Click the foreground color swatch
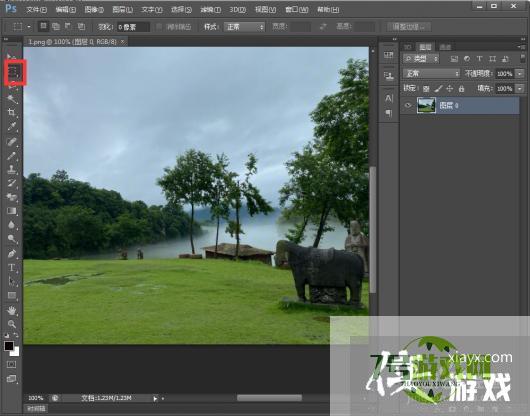This screenshot has width=530, height=416. (x=9, y=346)
